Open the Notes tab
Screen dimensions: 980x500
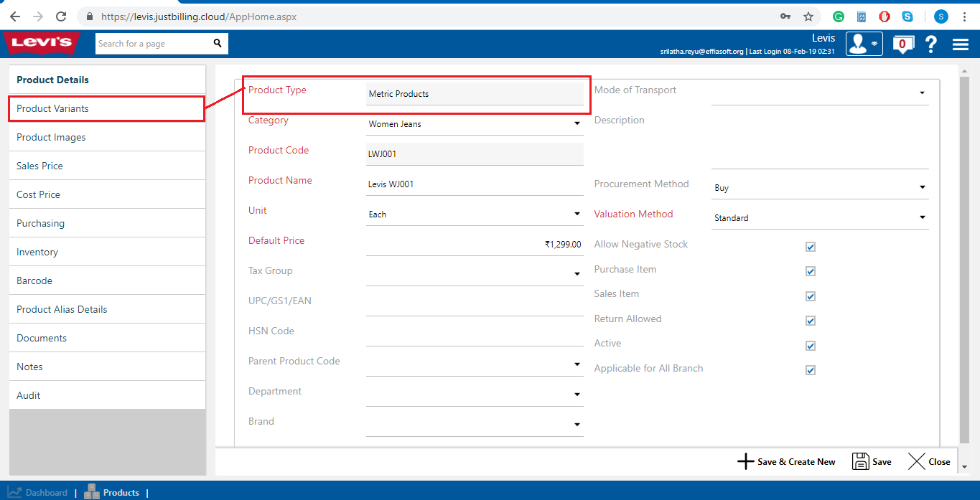107,367
